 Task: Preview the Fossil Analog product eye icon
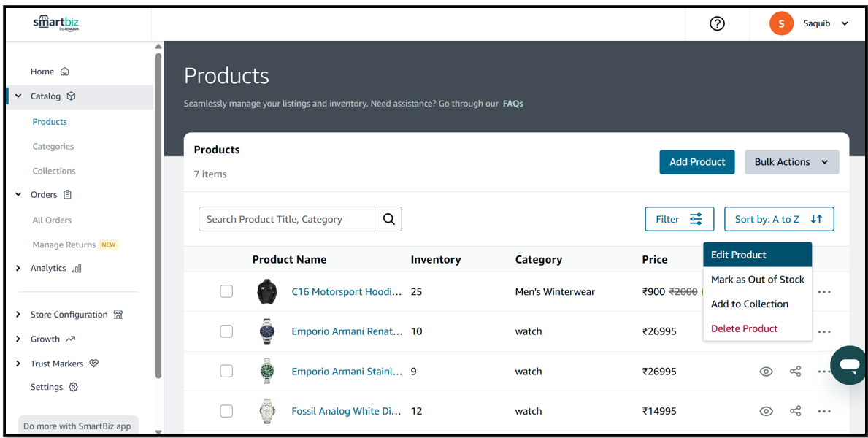[x=766, y=411]
